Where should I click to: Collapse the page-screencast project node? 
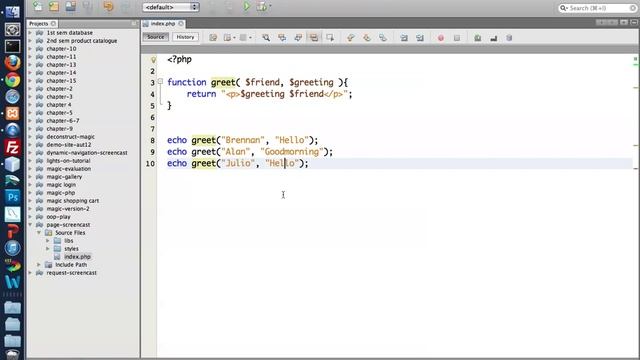pos(30,224)
